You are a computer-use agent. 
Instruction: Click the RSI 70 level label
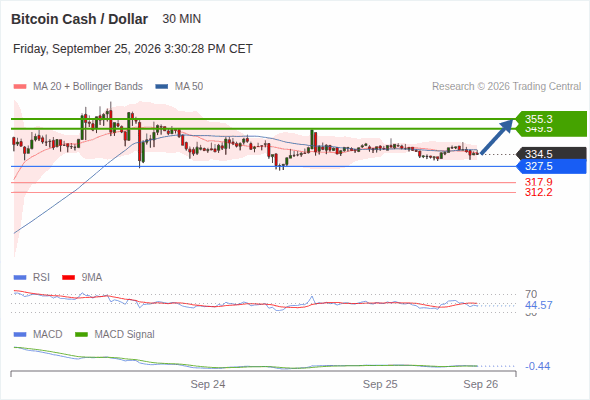tap(531, 294)
